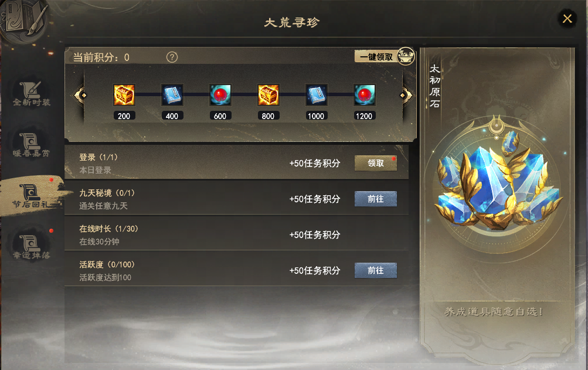Click 前往 for the 九天秘境 task

[376, 199]
